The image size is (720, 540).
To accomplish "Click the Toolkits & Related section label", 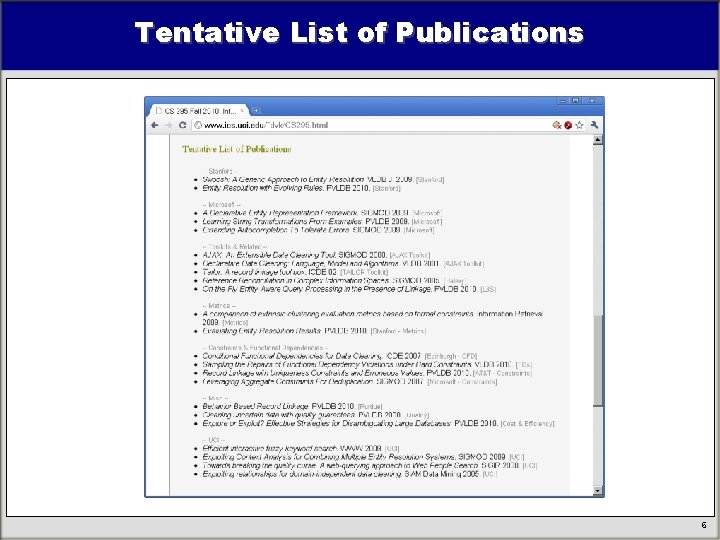I will pyautogui.click(x=235, y=247).
